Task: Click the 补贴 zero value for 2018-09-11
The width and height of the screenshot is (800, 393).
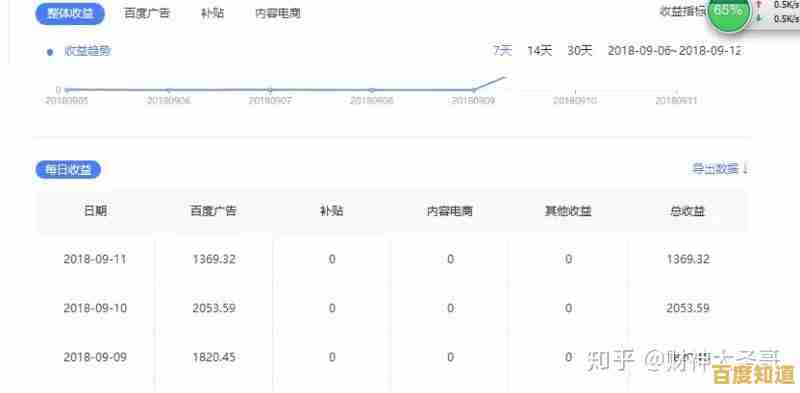Action: pos(332,259)
